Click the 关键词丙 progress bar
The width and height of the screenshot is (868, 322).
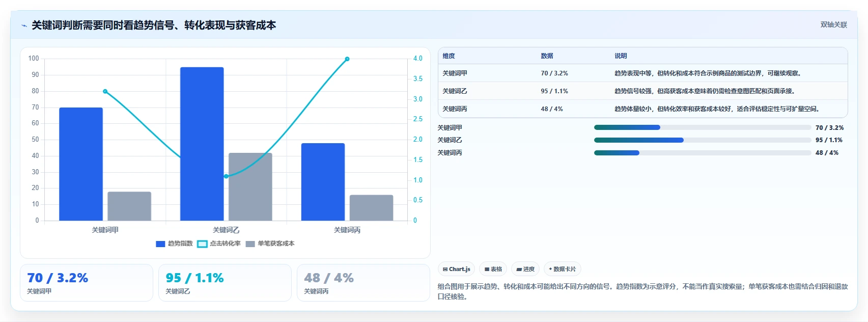tap(703, 153)
